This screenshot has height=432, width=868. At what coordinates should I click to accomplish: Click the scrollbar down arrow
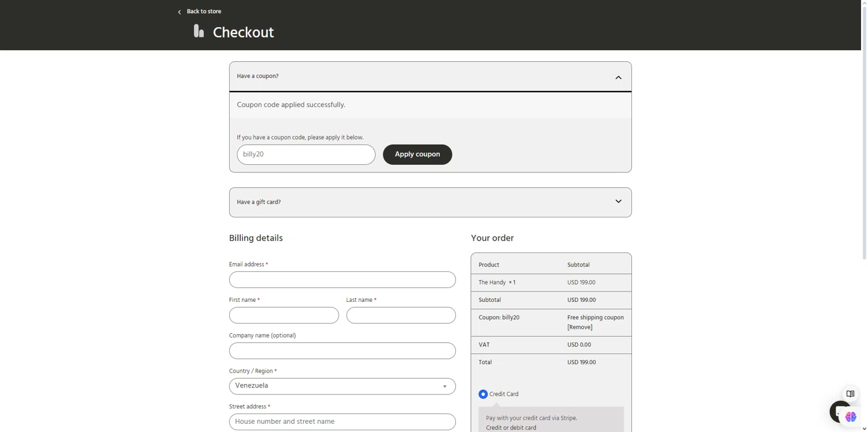click(865, 429)
